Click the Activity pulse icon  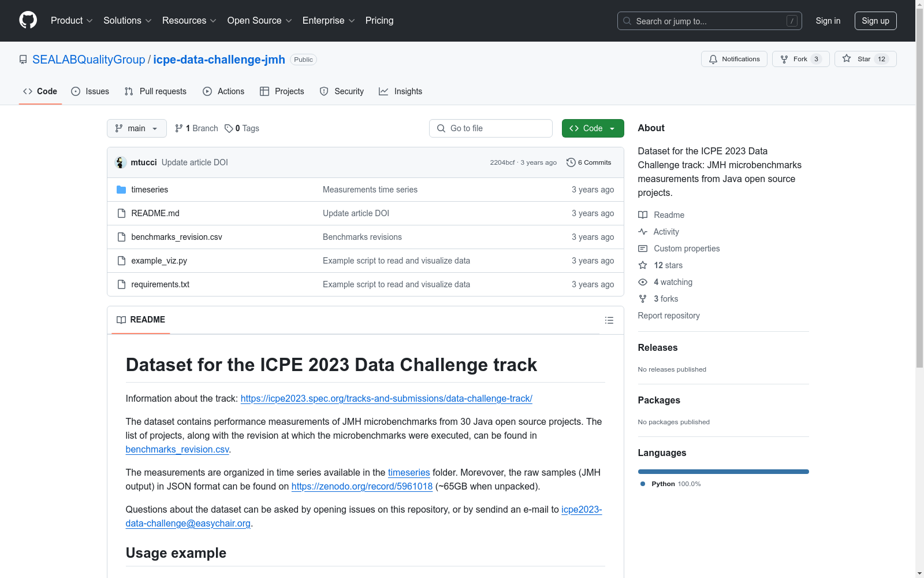643,232
